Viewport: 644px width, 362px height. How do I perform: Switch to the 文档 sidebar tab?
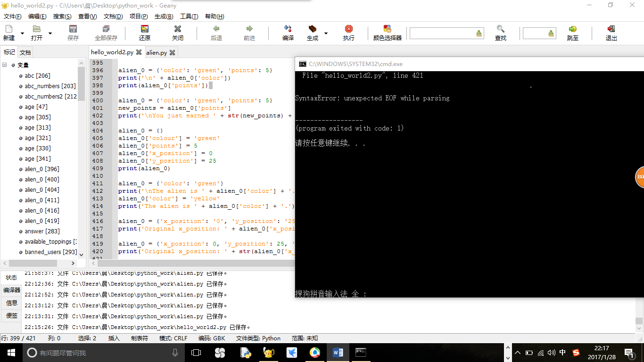[25, 52]
